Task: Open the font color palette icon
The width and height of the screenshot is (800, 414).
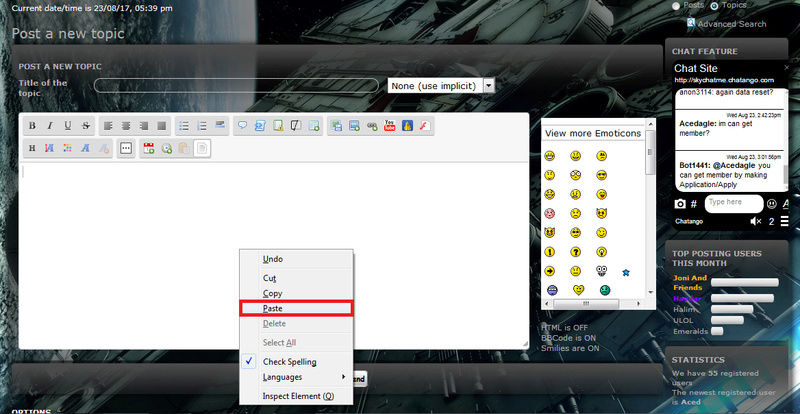Action: click(67, 148)
